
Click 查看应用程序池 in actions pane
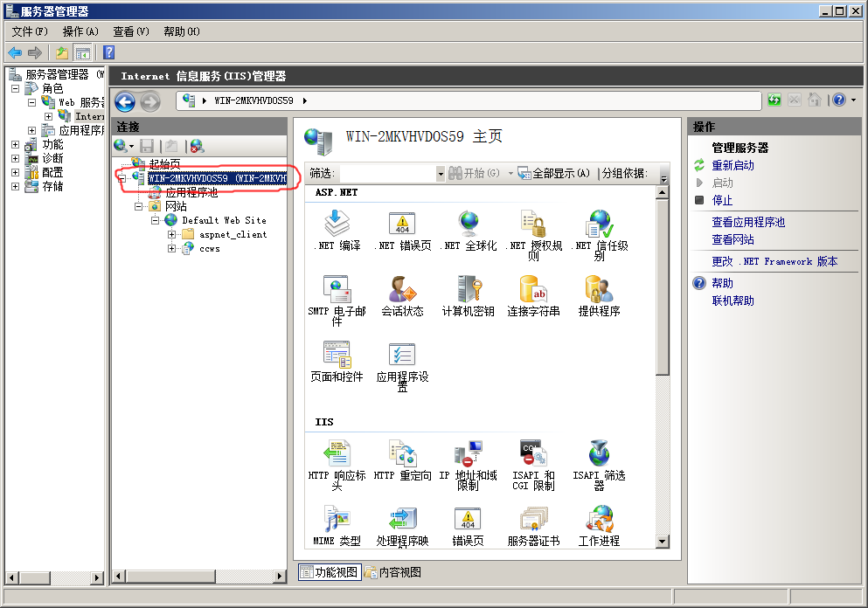[x=748, y=222]
